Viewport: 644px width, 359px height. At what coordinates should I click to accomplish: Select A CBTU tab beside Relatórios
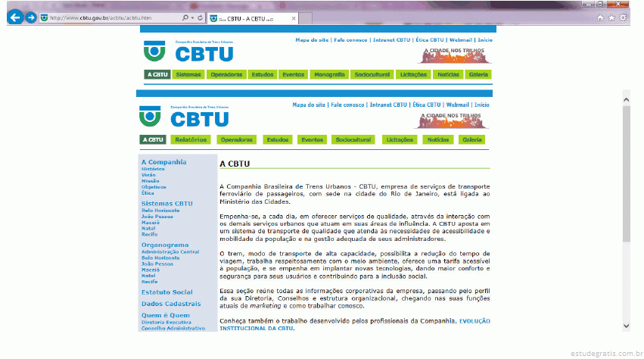coord(153,140)
